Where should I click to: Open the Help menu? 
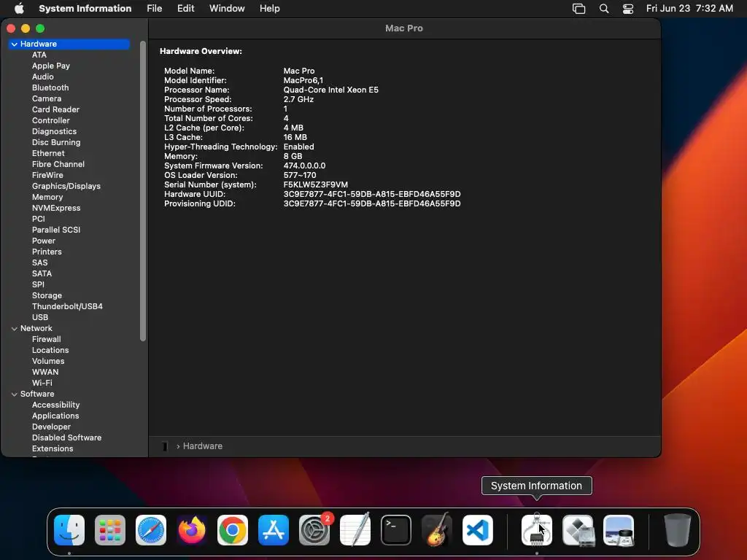[270, 9]
